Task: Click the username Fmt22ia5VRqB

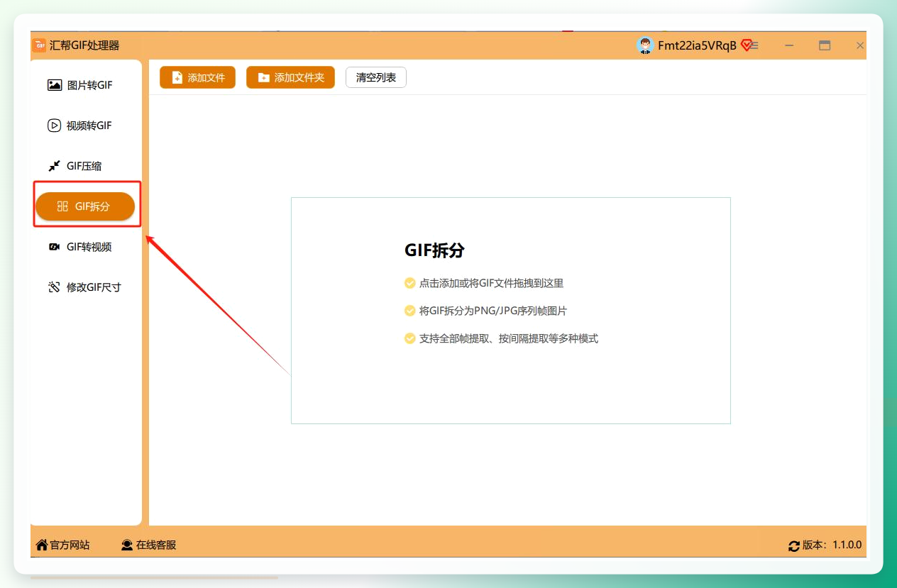Action: tap(697, 45)
